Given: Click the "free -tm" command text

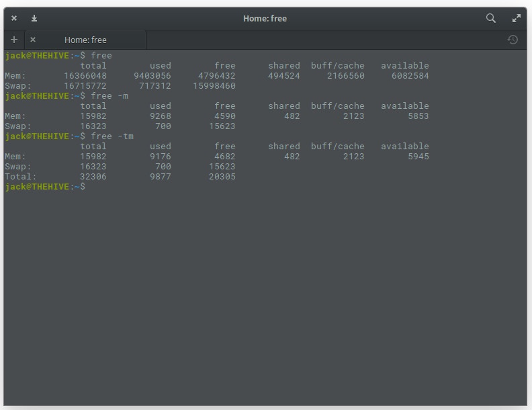Looking at the screenshot, I should tap(112, 136).
